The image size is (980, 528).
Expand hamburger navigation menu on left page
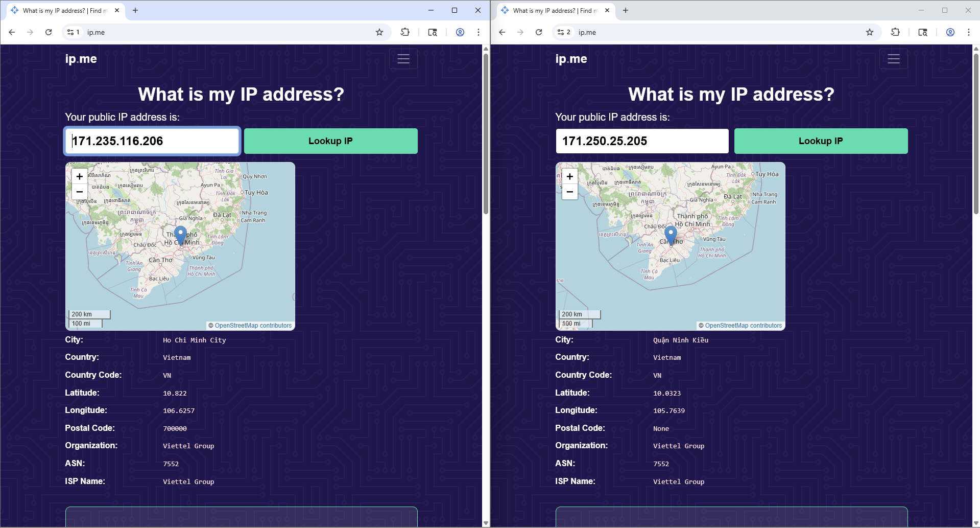[403, 59]
